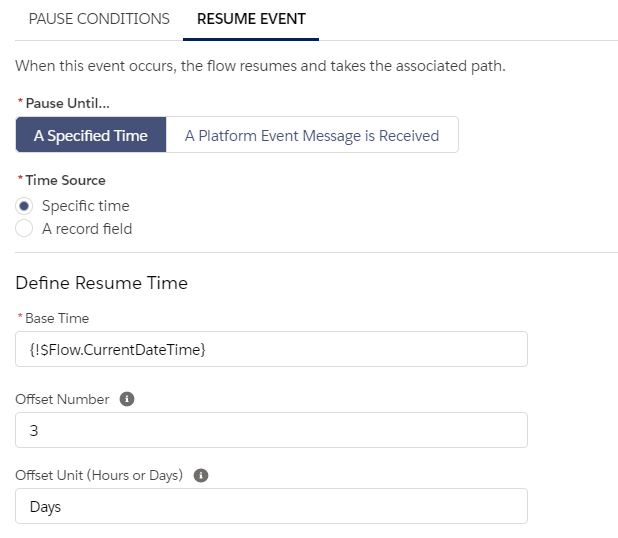Click the Base Time input field
The image size is (618, 538).
tap(271, 349)
